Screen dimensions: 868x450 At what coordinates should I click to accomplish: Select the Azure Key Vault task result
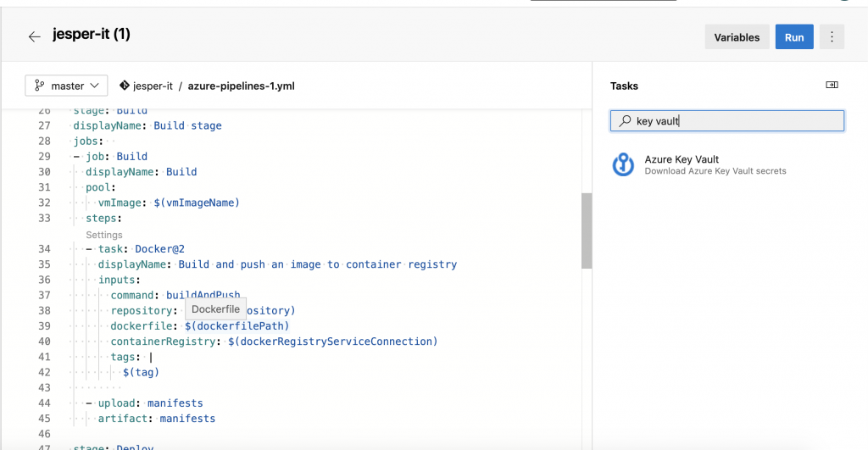coord(682,159)
